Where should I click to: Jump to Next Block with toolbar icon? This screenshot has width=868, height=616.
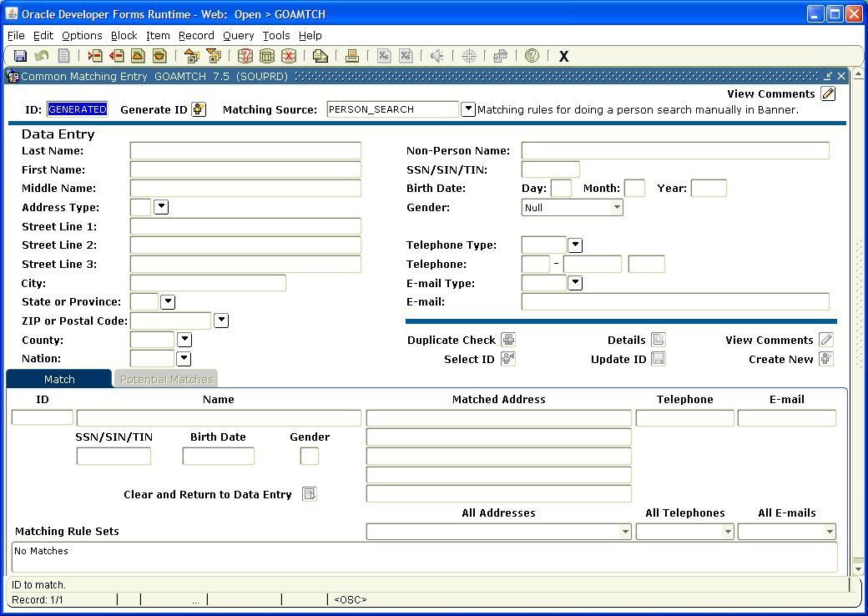213,56
